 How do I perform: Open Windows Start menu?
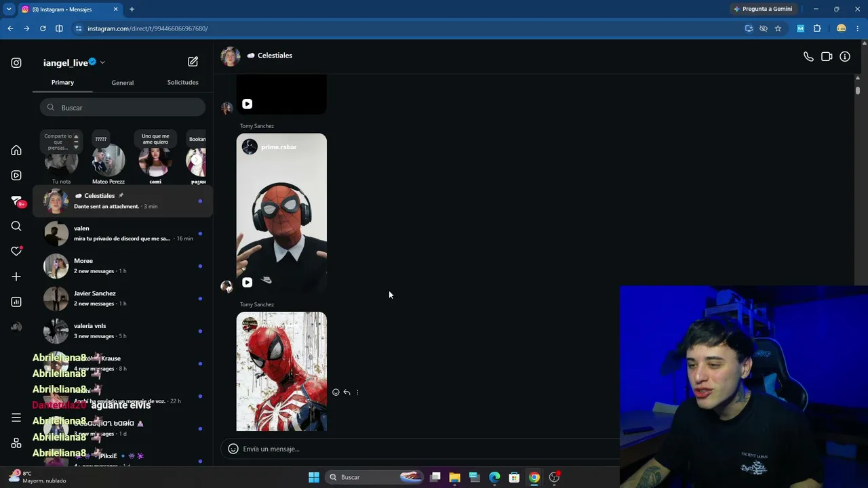tap(314, 477)
